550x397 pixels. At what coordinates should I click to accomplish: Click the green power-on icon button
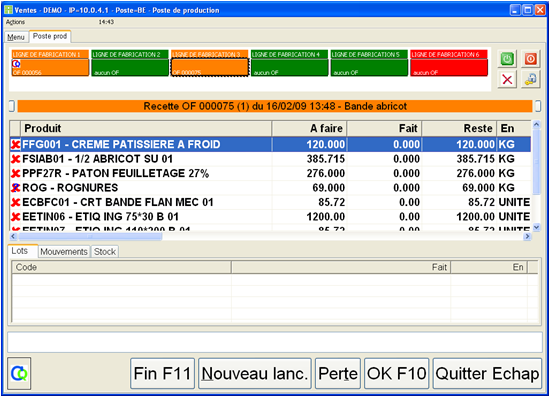pos(507,59)
